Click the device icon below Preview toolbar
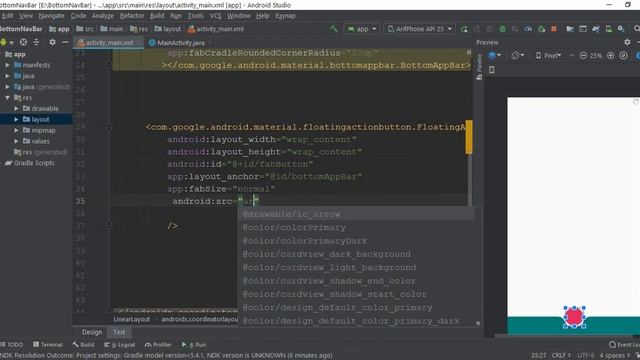This screenshot has height=360, width=640. click(492, 70)
